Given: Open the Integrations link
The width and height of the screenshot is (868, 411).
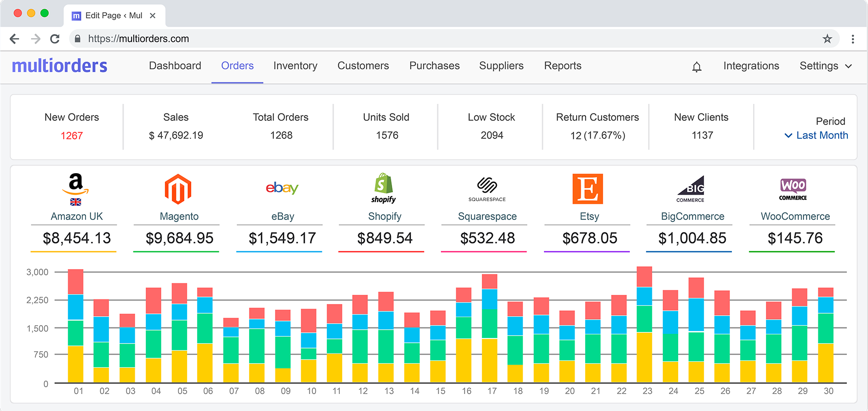Looking at the screenshot, I should pyautogui.click(x=751, y=66).
